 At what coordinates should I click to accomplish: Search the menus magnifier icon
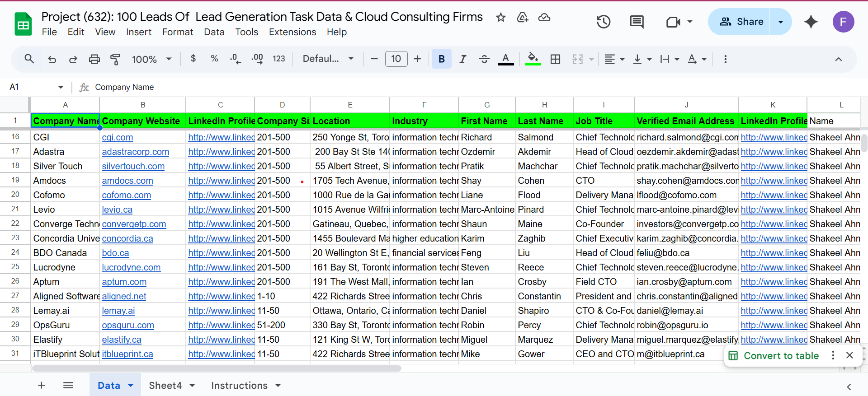coord(29,59)
